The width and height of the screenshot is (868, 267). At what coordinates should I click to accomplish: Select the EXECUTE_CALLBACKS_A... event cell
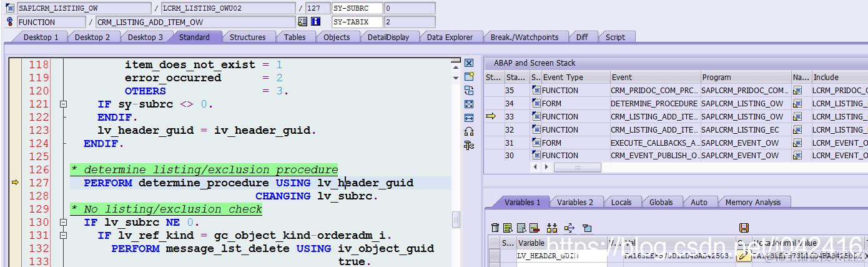pyautogui.click(x=654, y=143)
